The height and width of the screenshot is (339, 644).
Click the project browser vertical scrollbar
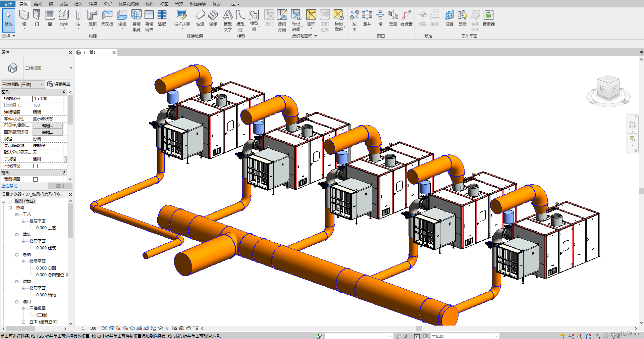pyautogui.click(x=70, y=221)
